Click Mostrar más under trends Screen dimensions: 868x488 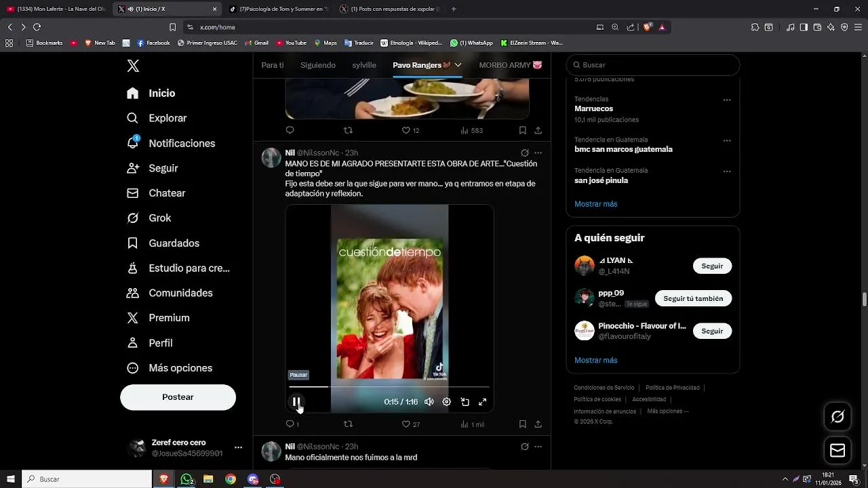click(595, 204)
